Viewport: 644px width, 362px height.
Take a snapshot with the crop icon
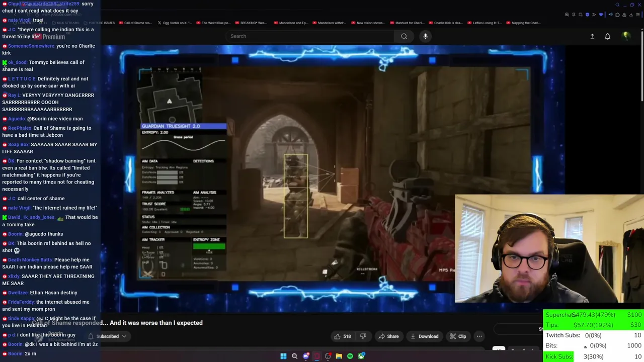coord(581,15)
